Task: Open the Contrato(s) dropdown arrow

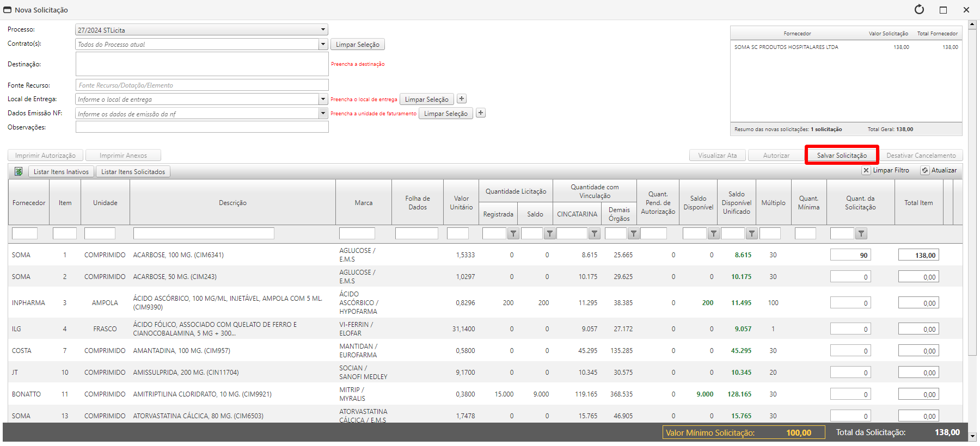Action: click(x=323, y=44)
